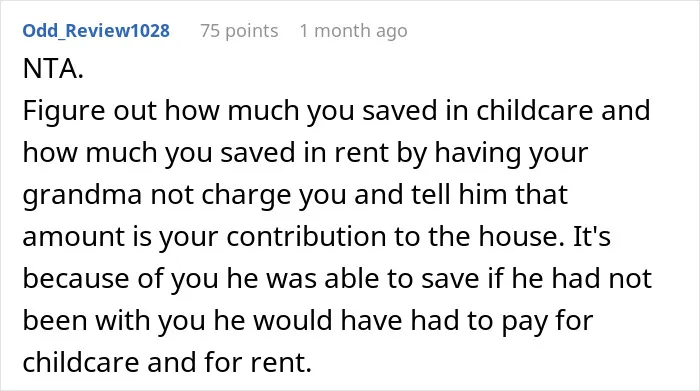Click the word 'grandma' in the comment
Image resolution: width=700 pixels, height=391 pixels.
tap(82, 195)
